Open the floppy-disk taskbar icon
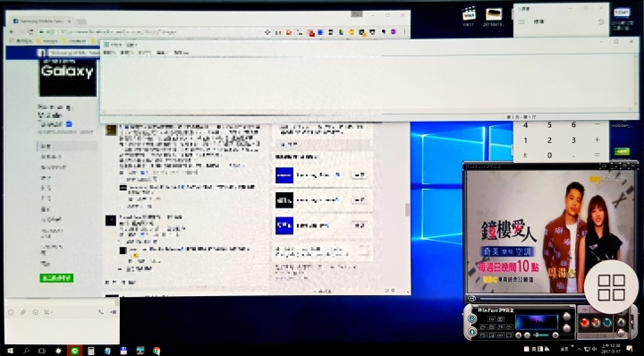Image resolution: width=644 pixels, height=356 pixels. point(123,351)
